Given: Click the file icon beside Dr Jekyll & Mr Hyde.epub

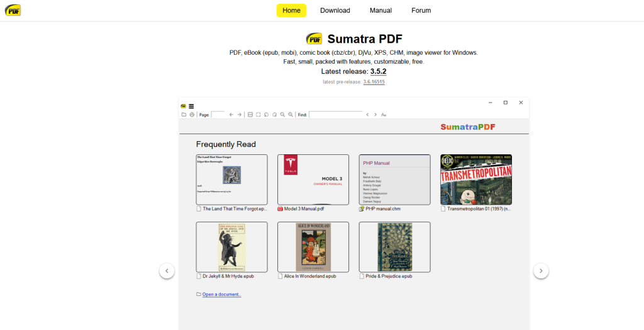Looking at the screenshot, I should 199,276.
